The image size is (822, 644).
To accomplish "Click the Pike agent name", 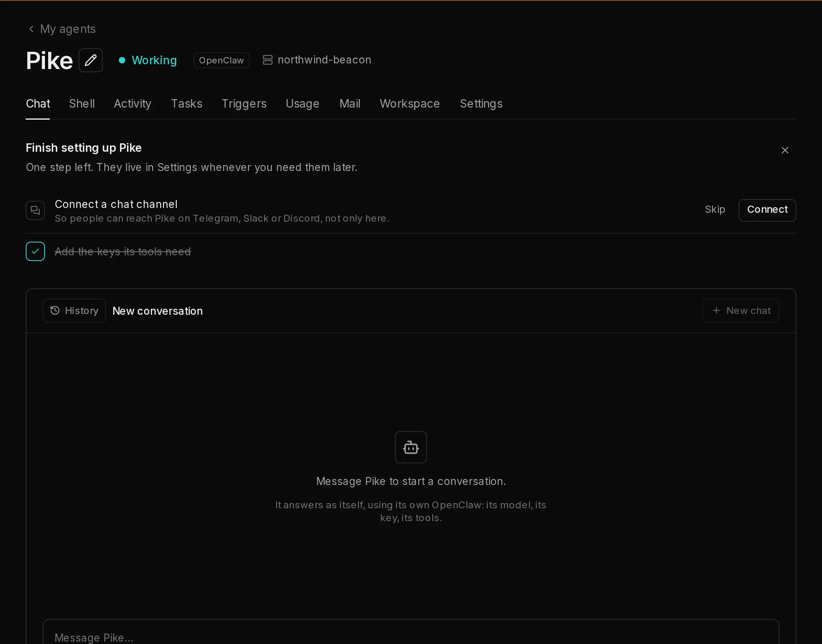I will (x=49, y=61).
